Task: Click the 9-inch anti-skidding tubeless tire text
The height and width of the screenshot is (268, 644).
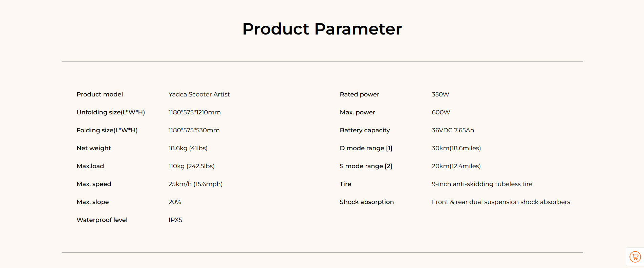Action: (x=482, y=184)
